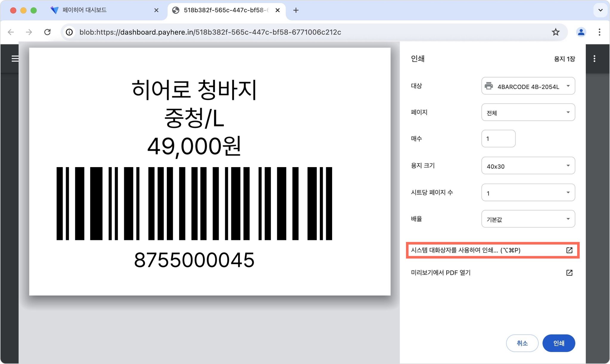Screen dimensions: 610x364
Task: Click the 취소 button
Action: [522, 343]
